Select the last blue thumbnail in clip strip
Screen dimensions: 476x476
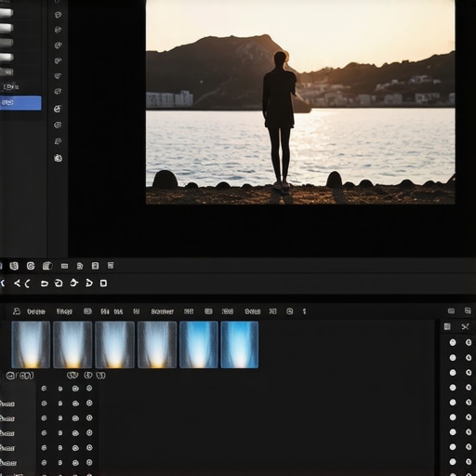[x=240, y=345]
